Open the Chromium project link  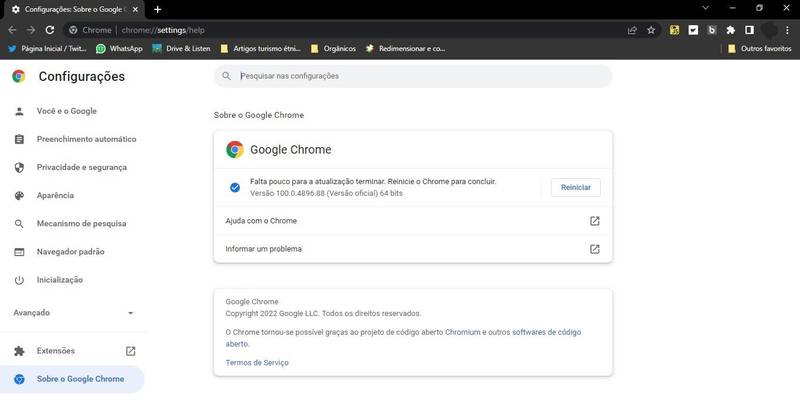(x=463, y=332)
